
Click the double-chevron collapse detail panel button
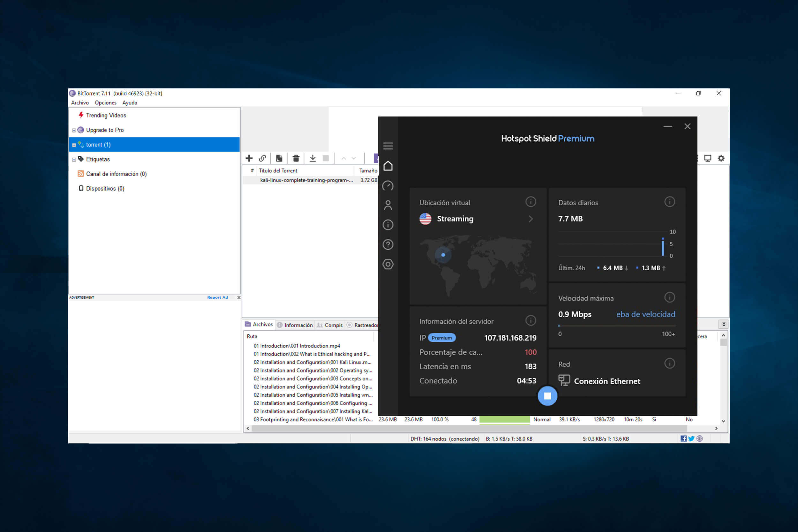[724, 324]
